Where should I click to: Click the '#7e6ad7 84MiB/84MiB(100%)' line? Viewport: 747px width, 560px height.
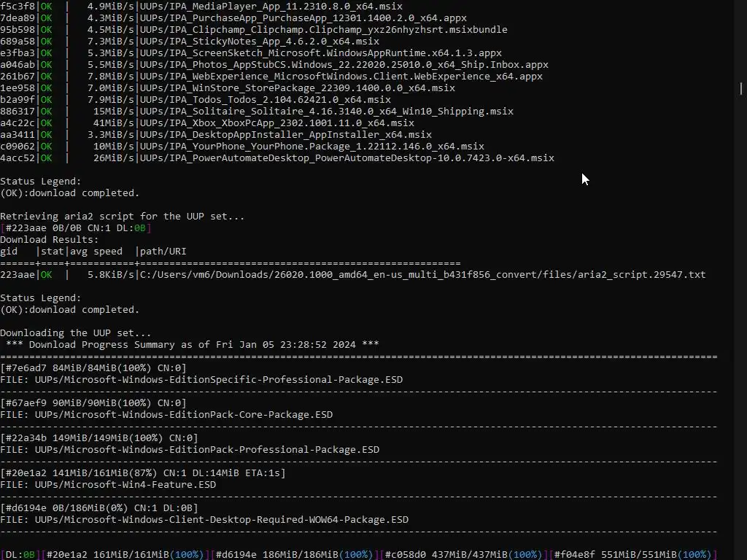coord(93,368)
